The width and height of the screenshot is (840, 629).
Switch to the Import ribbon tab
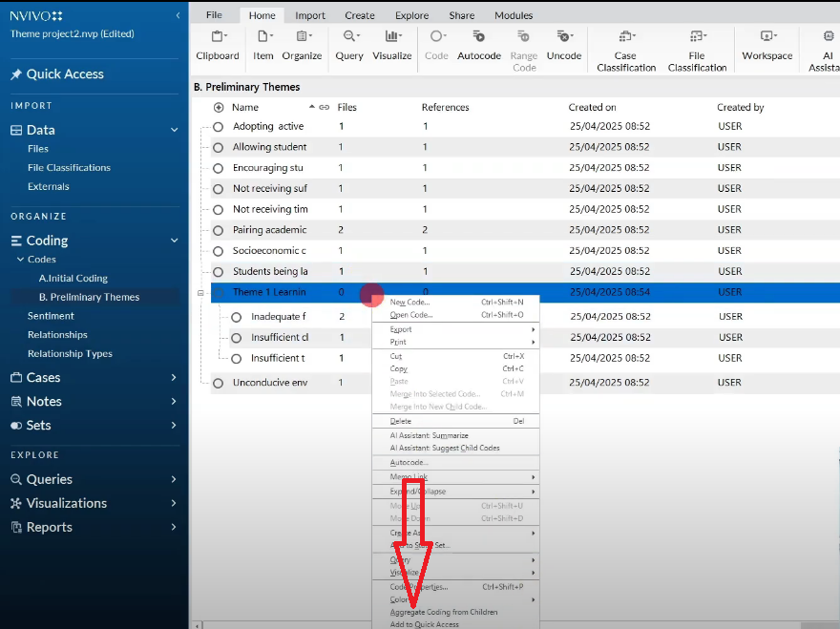309,15
